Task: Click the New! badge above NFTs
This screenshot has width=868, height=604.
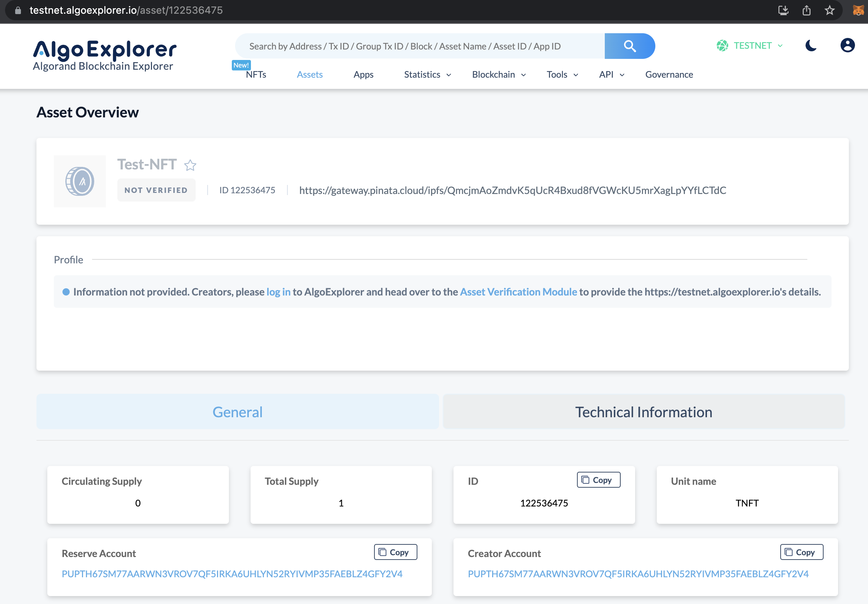Action: [241, 65]
